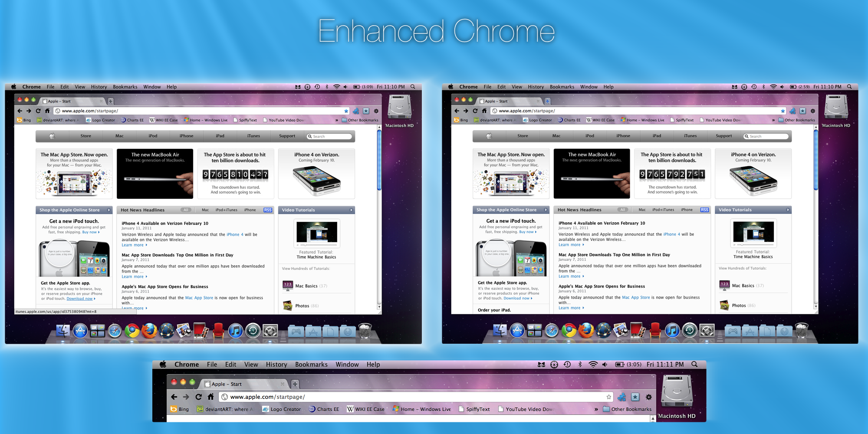Click Home icon in bottom screenshot's Chrome toolbar

coord(210,397)
